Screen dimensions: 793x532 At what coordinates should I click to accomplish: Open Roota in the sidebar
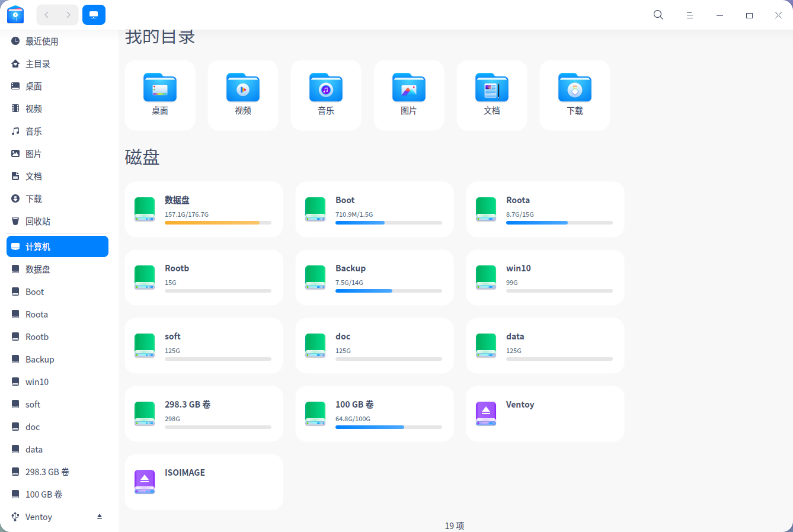57,315
